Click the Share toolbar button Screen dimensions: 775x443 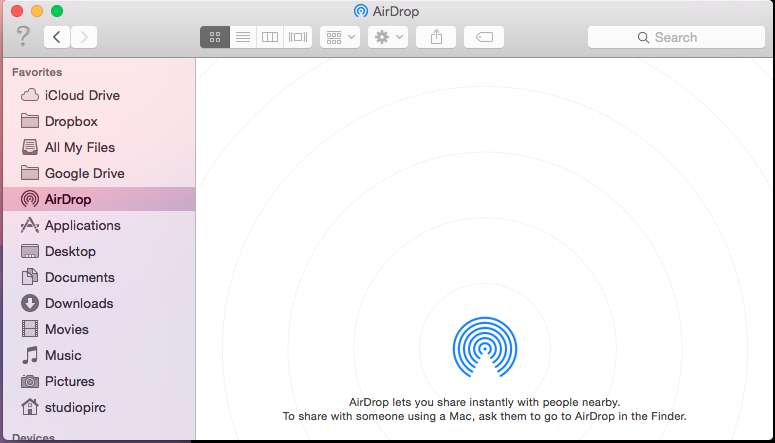[436, 37]
